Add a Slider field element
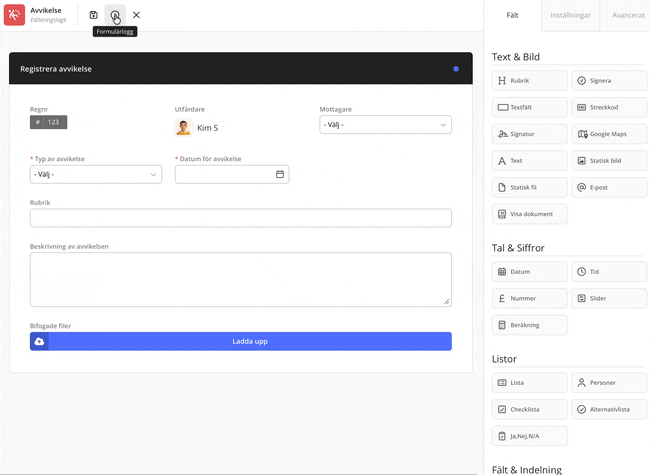 tap(610, 298)
